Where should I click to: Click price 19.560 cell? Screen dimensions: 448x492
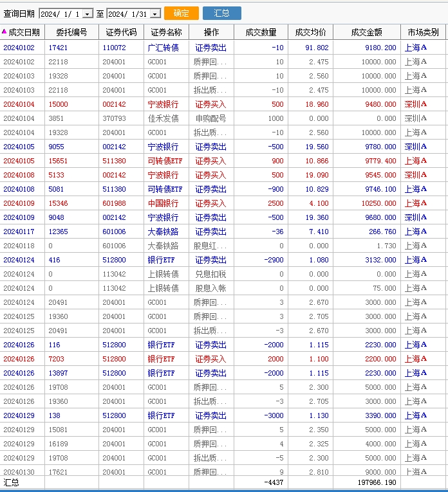(317, 147)
